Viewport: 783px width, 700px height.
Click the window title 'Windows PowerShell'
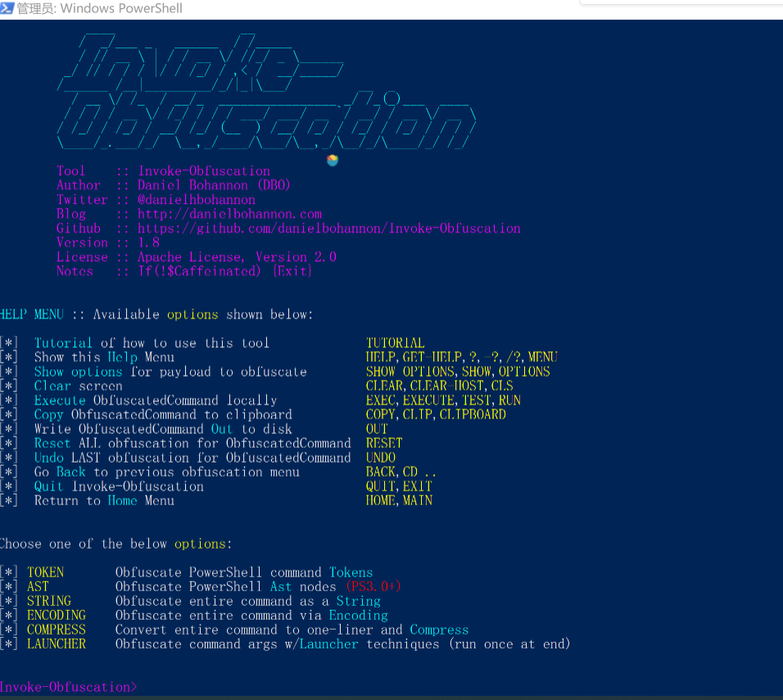(x=121, y=8)
